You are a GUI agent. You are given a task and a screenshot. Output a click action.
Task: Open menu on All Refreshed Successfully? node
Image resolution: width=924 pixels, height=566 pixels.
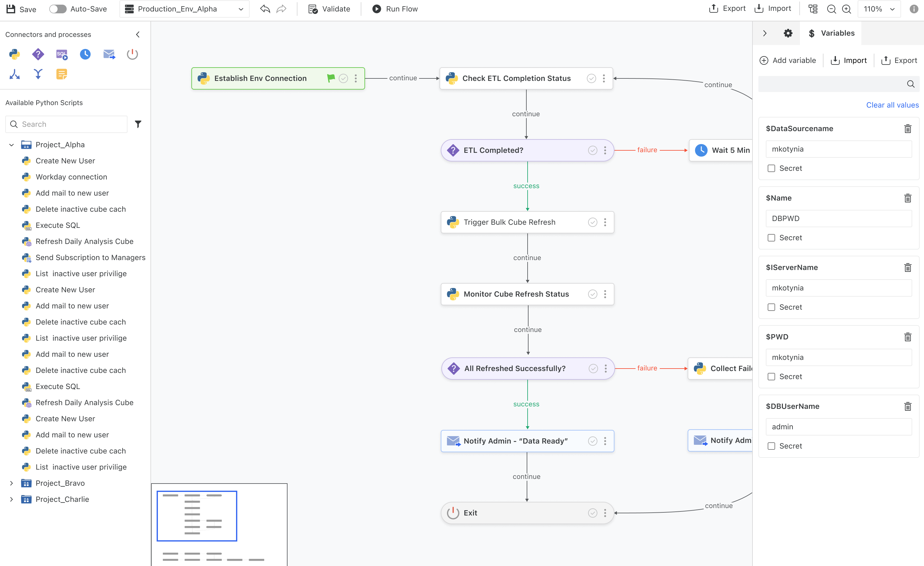(605, 369)
